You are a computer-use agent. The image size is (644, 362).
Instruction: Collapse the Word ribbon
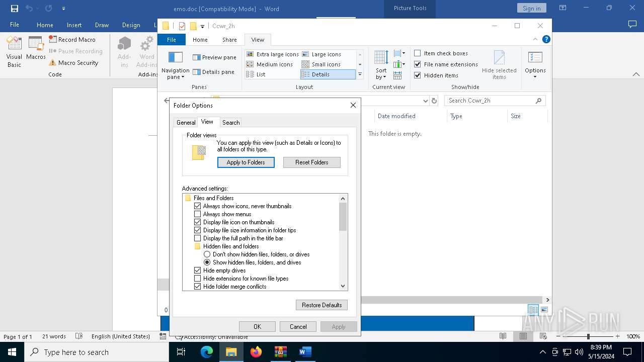636,74
